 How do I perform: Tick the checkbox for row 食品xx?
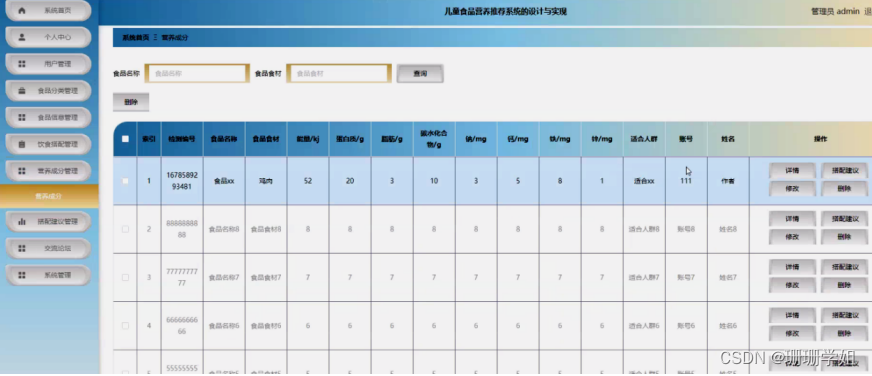(x=125, y=181)
